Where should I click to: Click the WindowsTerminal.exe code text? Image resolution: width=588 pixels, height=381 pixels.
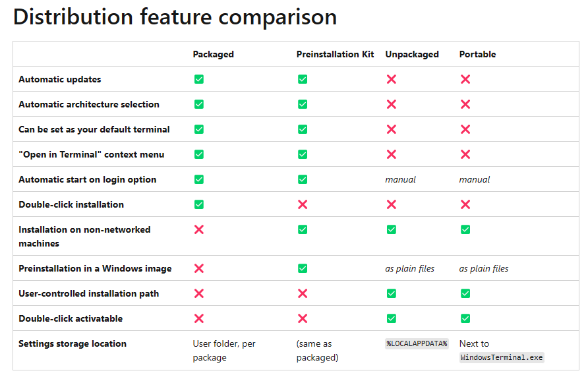(502, 357)
